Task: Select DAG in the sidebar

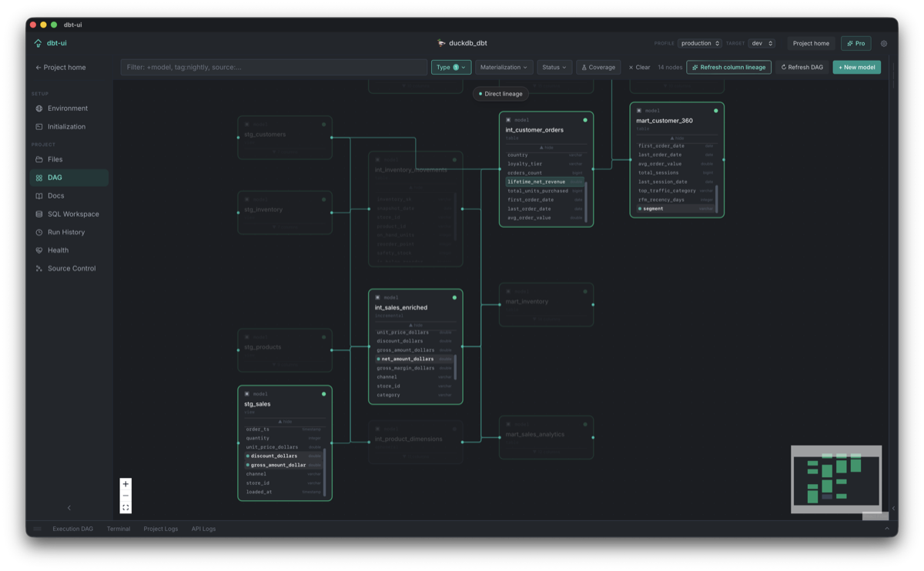Action: click(x=69, y=178)
